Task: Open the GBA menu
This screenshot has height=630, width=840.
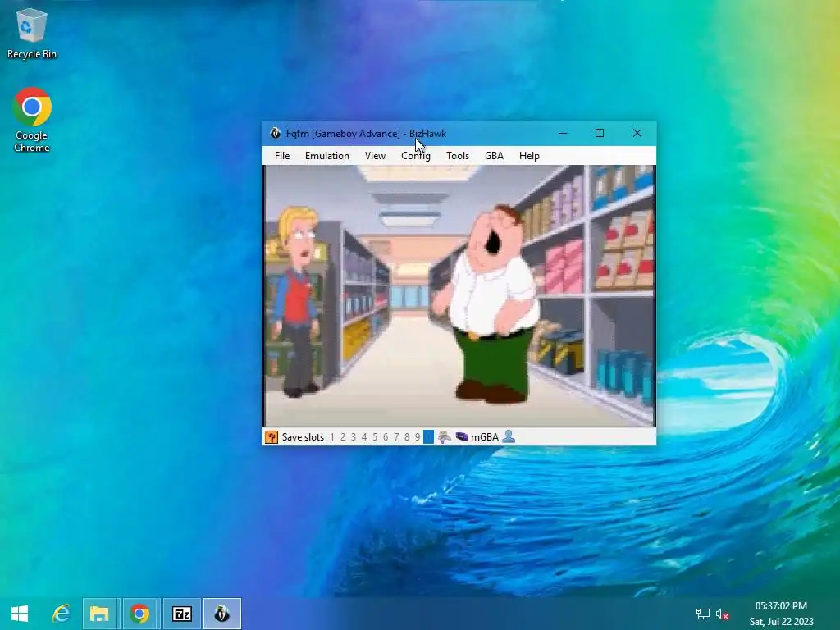Action: 494,156
